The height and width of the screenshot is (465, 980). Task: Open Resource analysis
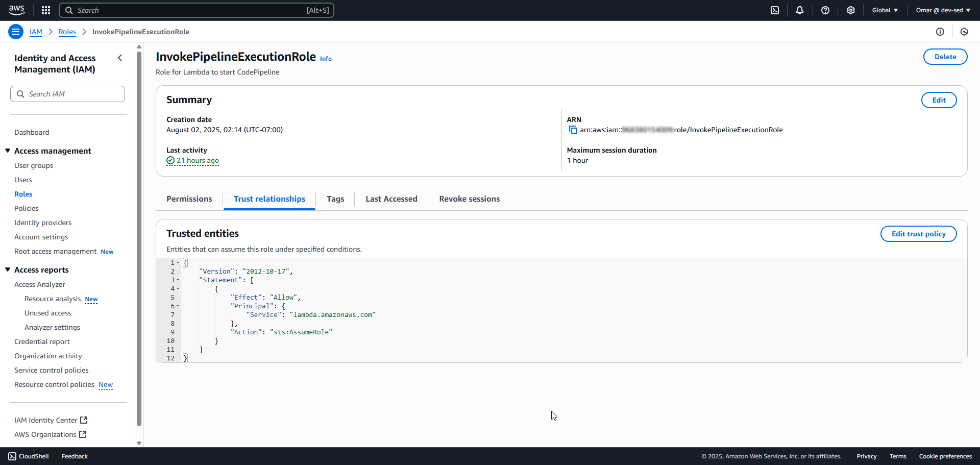tap(53, 299)
